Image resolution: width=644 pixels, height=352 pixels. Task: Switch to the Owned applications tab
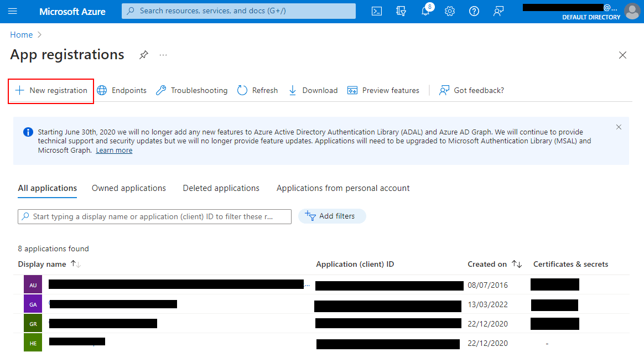pos(128,188)
